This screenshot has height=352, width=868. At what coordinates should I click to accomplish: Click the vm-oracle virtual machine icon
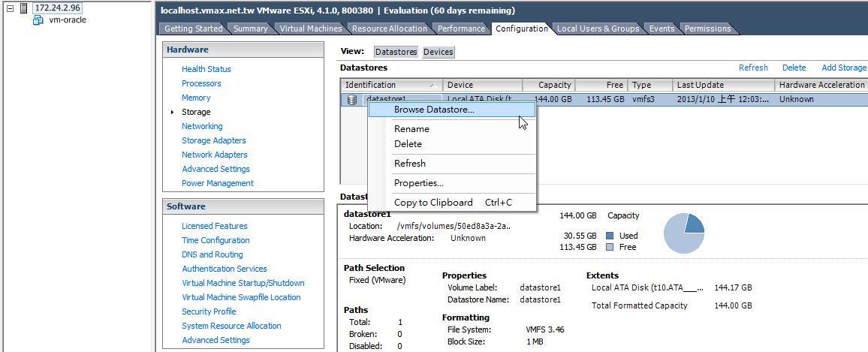tap(38, 20)
